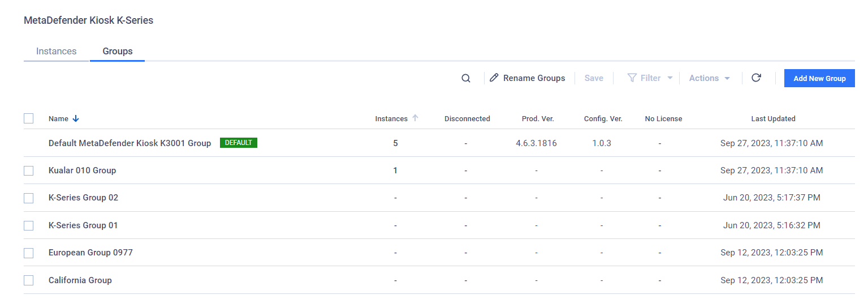Image resolution: width=868 pixels, height=303 pixels.
Task: Click the Instances column sort arrow
Action: (415, 118)
